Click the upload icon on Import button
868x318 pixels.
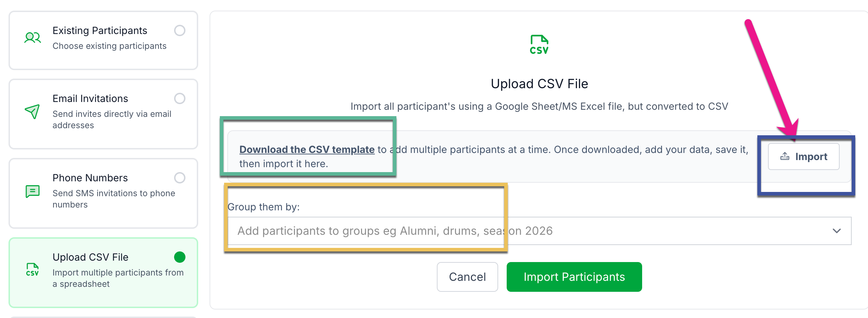click(785, 156)
